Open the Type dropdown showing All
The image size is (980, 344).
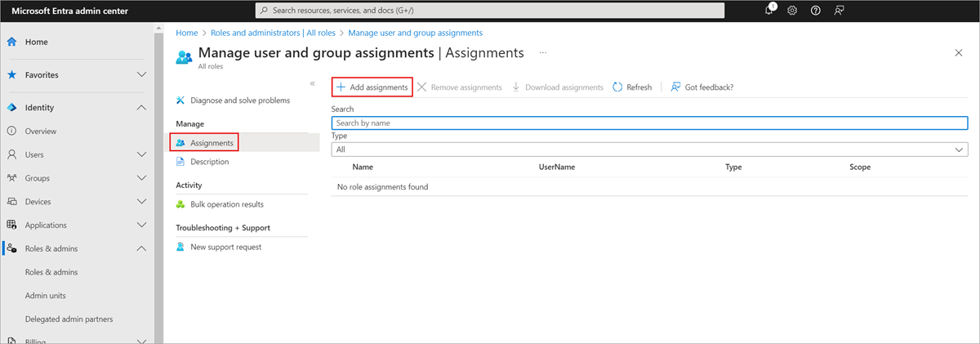[649, 150]
